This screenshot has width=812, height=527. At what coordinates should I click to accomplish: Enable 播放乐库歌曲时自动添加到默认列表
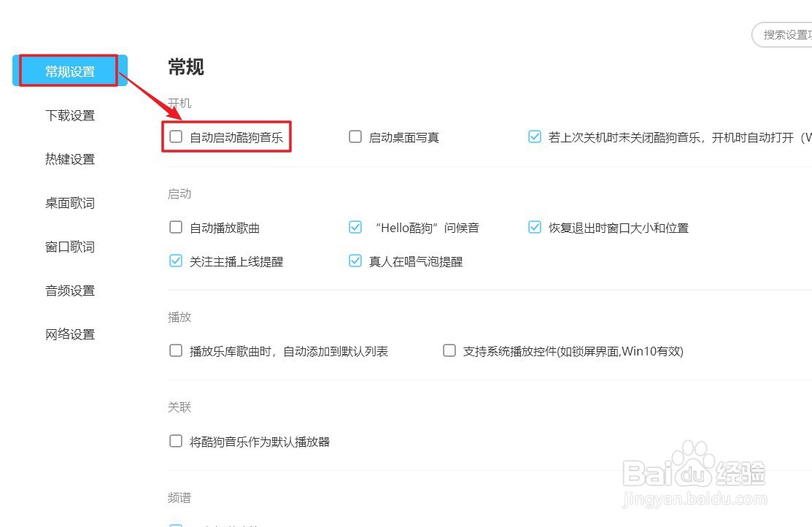[176, 351]
